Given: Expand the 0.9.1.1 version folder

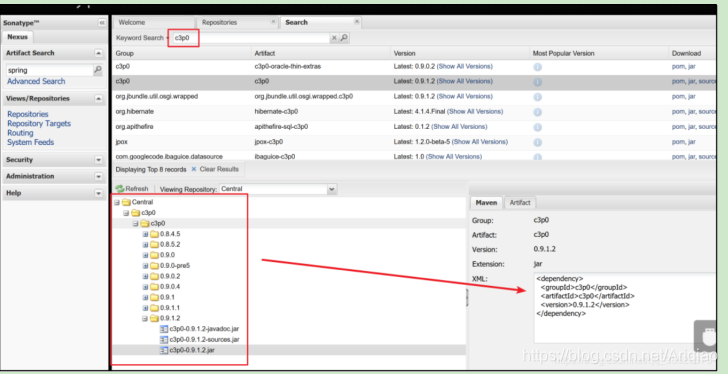Looking at the screenshot, I should point(145,309).
